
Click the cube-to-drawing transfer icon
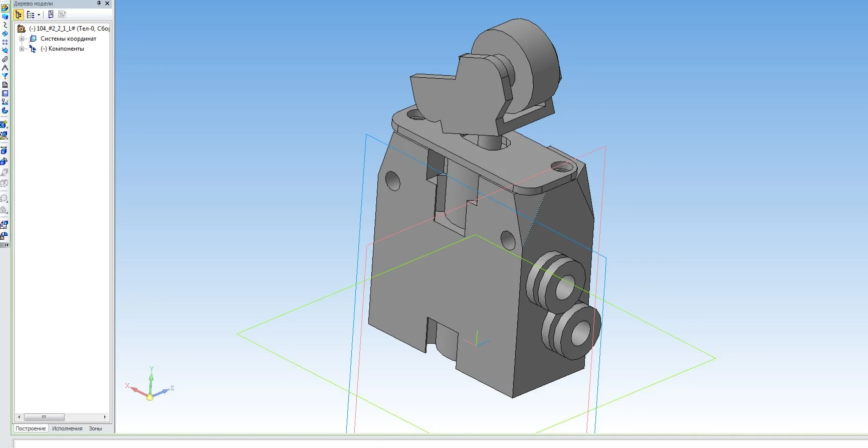pos(4,225)
